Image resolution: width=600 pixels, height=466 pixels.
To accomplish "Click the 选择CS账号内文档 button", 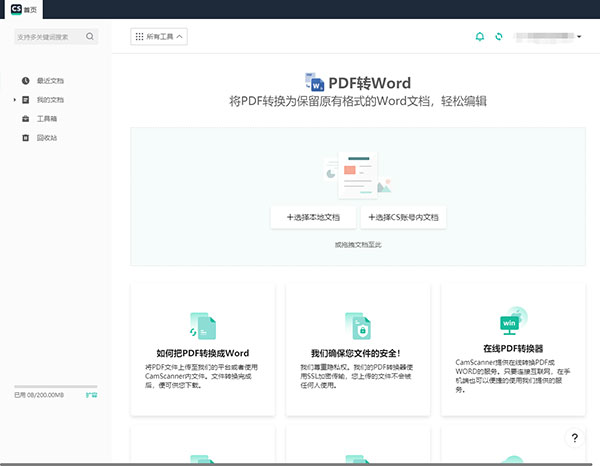I will click(x=400, y=217).
